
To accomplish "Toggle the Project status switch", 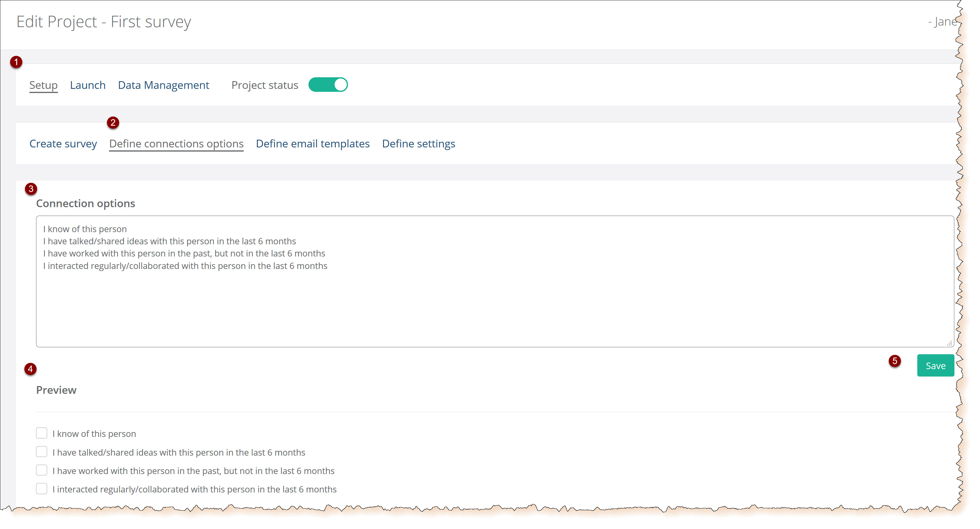I will tap(328, 84).
